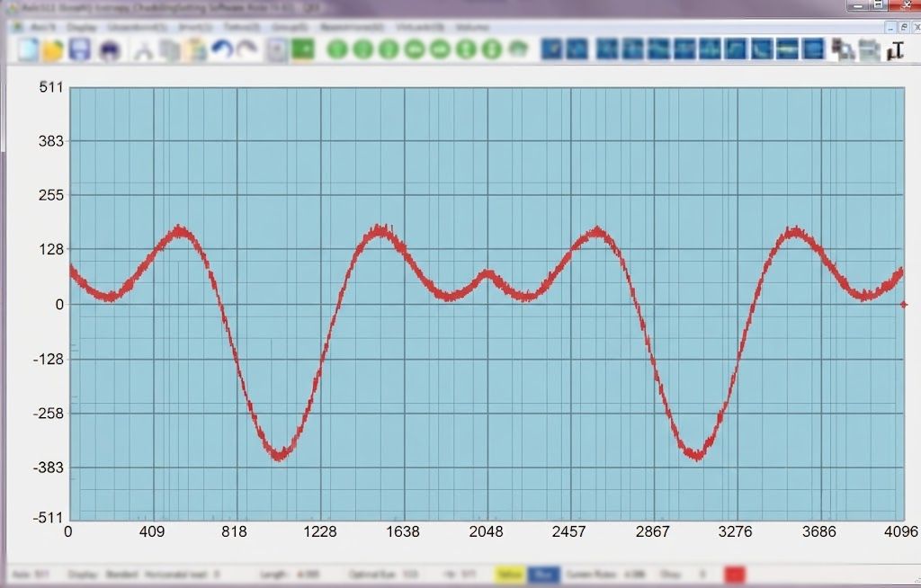The width and height of the screenshot is (921, 588).
Task: Click the New document icon
Action: pos(28,50)
